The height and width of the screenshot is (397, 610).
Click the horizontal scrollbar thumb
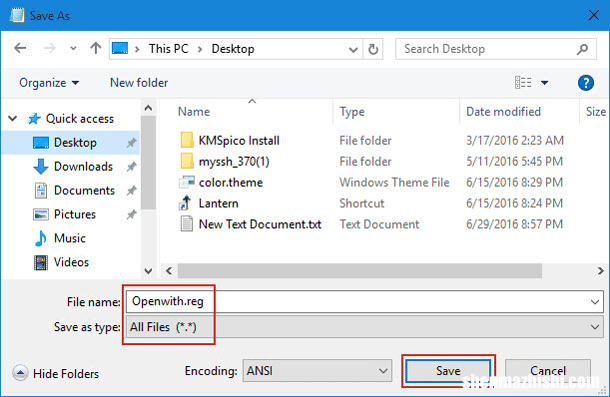click(360, 271)
